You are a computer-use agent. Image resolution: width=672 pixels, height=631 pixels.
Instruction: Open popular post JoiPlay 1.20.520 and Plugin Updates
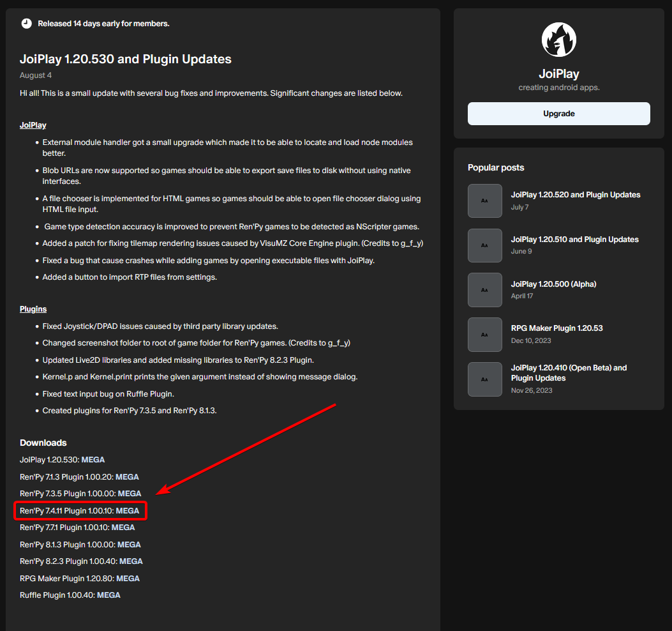point(576,195)
